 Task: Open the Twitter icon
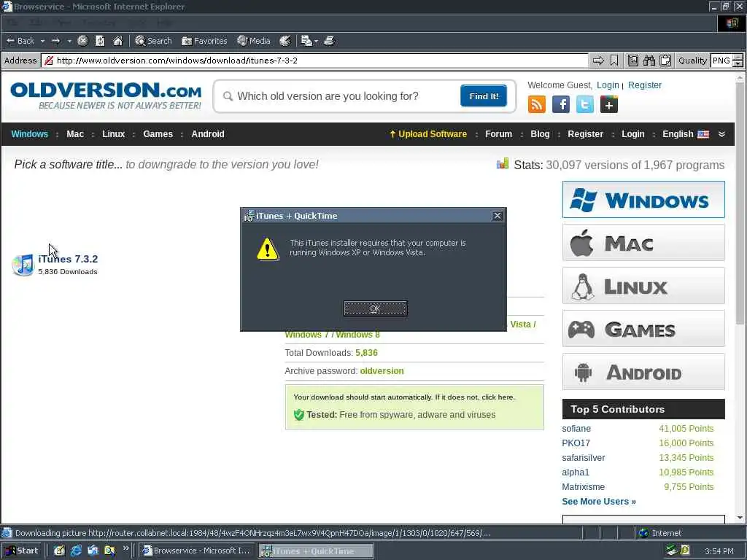(585, 104)
